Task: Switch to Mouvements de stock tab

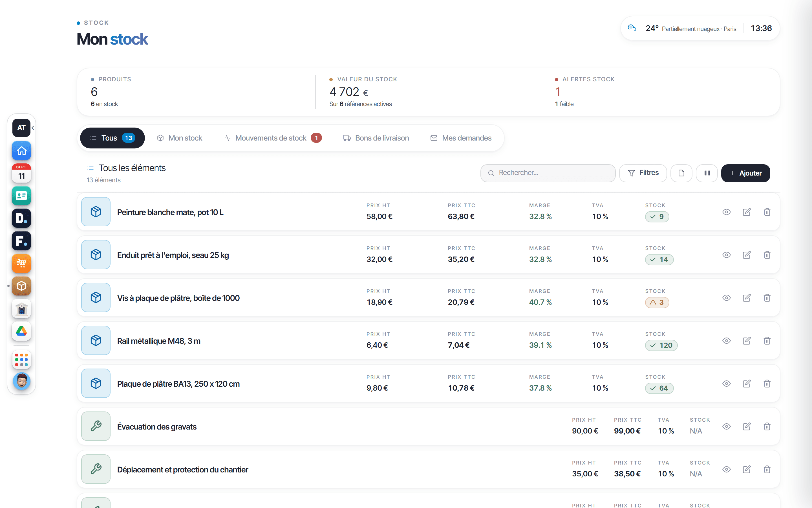Action: (273, 138)
